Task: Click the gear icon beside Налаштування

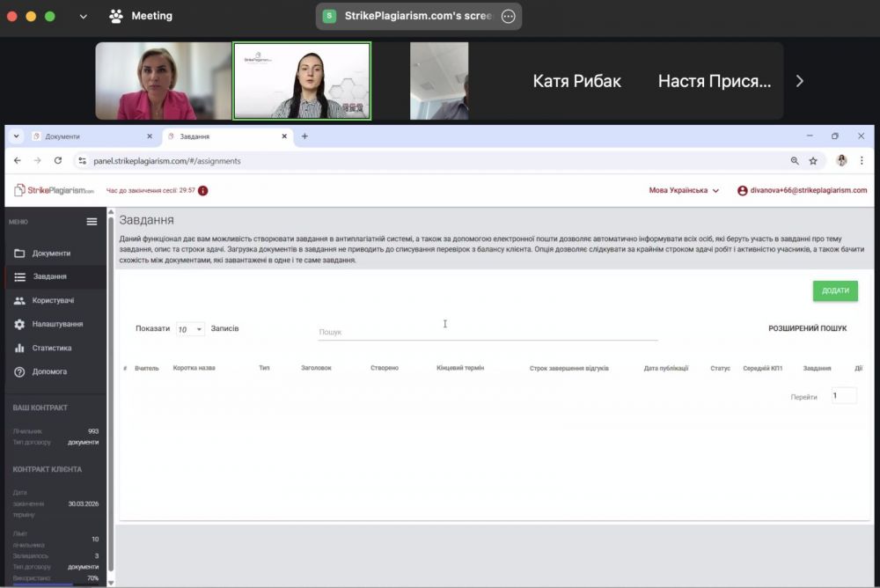Action: (19, 324)
